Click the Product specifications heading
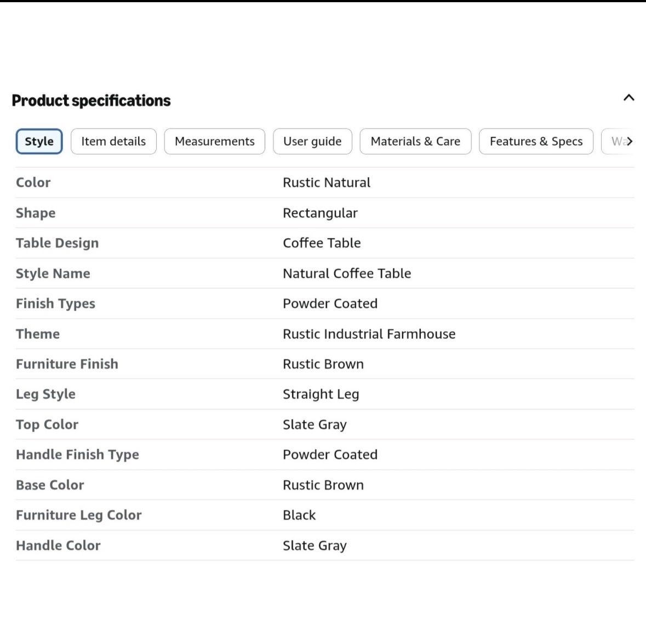This screenshot has width=646, height=644. 91,100
